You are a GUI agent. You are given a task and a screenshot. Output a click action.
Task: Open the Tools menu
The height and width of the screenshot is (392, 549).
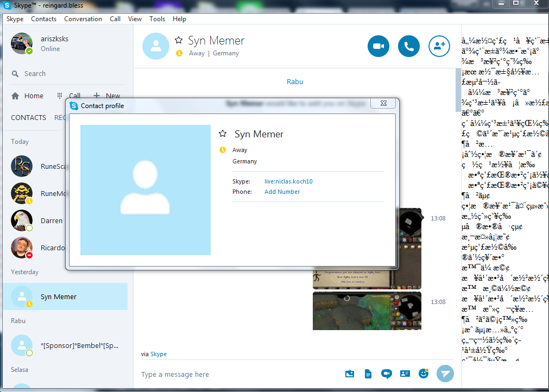[157, 19]
